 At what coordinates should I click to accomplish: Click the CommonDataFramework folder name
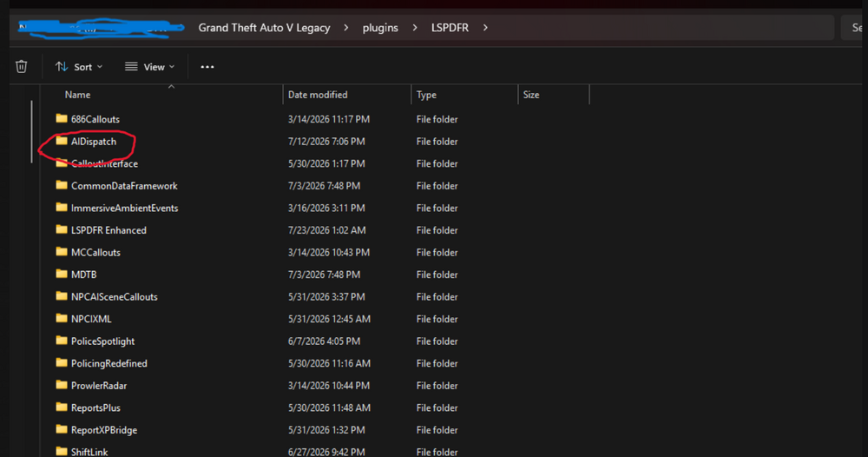pyautogui.click(x=124, y=186)
